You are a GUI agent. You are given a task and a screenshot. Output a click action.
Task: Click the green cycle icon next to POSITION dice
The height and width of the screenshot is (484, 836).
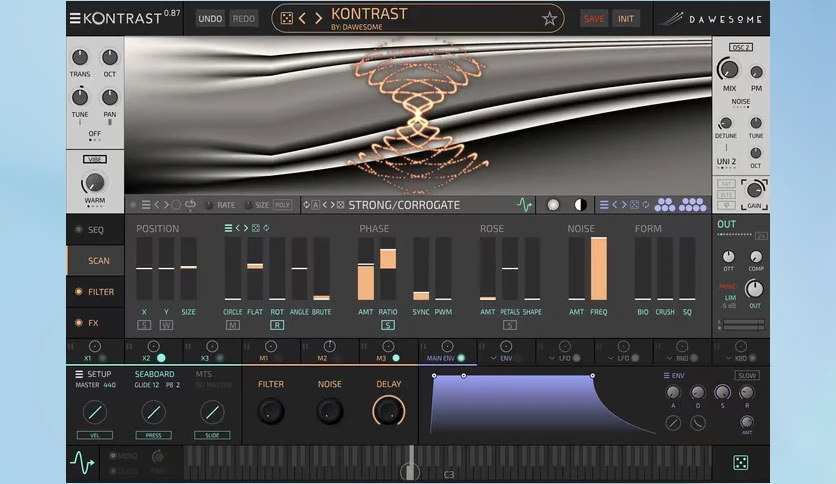click(266, 228)
